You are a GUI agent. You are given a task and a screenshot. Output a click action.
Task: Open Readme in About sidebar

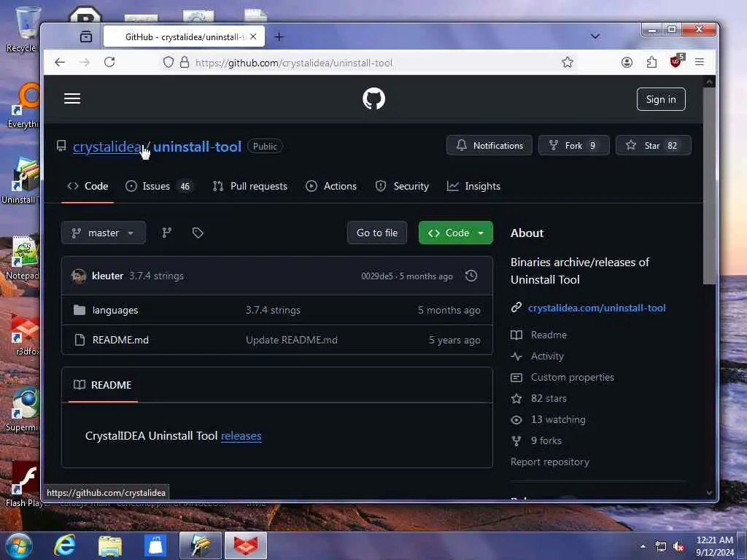549,335
